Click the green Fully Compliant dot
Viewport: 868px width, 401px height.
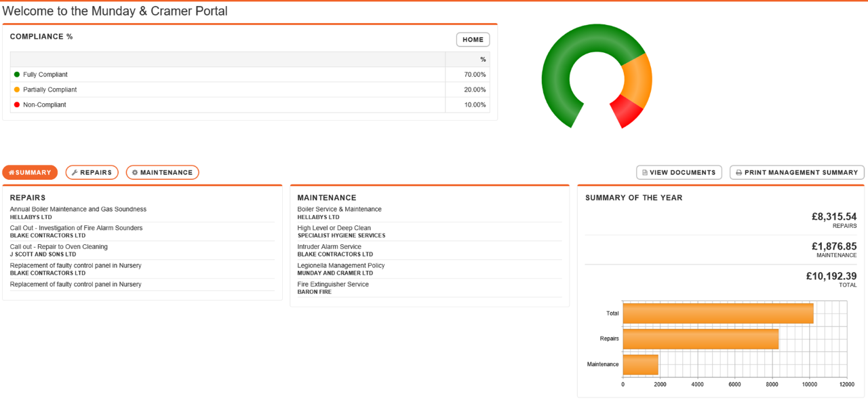click(x=17, y=75)
